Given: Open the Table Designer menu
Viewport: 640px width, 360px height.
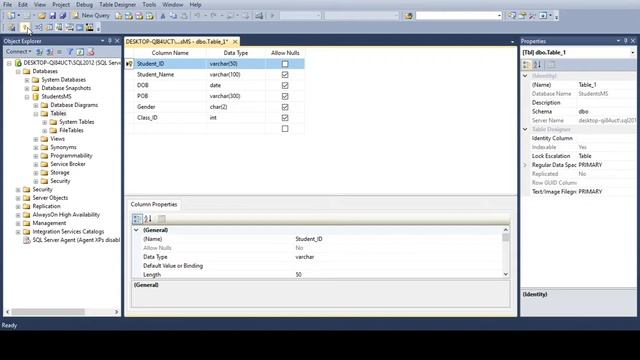Looking at the screenshot, I should pyautogui.click(x=118, y=4).
